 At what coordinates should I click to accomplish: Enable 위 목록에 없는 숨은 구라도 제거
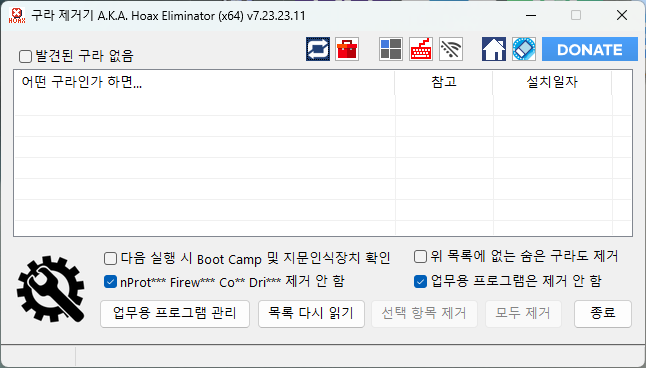pos(420,256)
